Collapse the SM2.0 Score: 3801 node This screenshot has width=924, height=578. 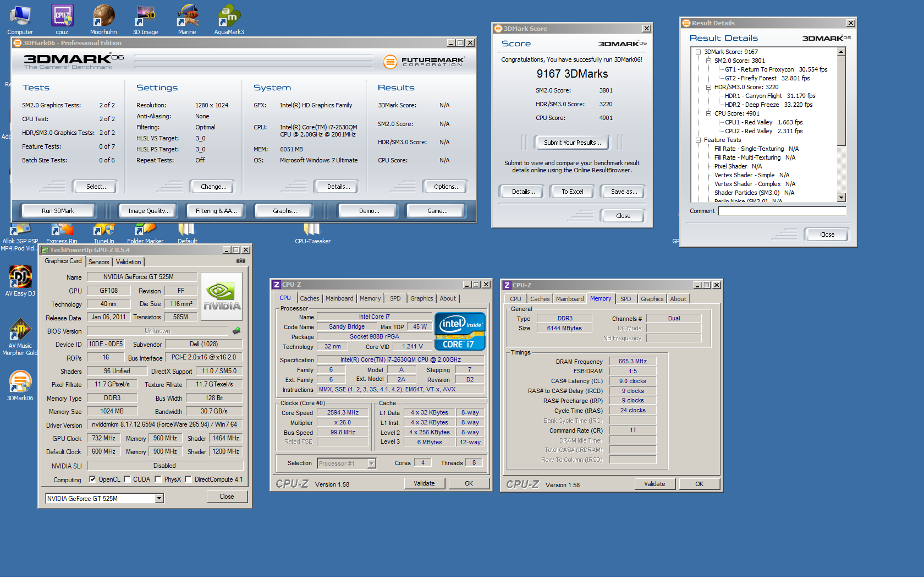(709, 61)
